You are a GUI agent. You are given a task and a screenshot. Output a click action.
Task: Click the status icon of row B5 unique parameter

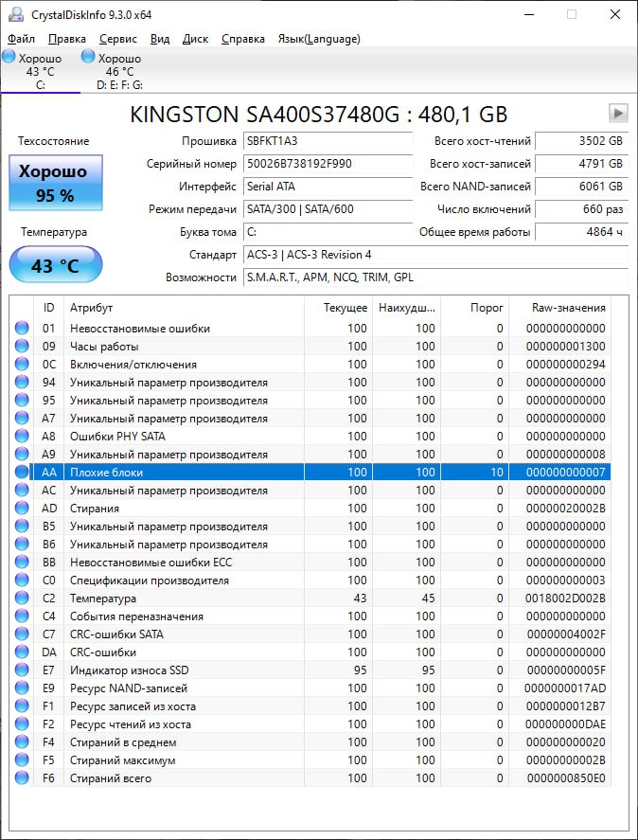(22, 527)
